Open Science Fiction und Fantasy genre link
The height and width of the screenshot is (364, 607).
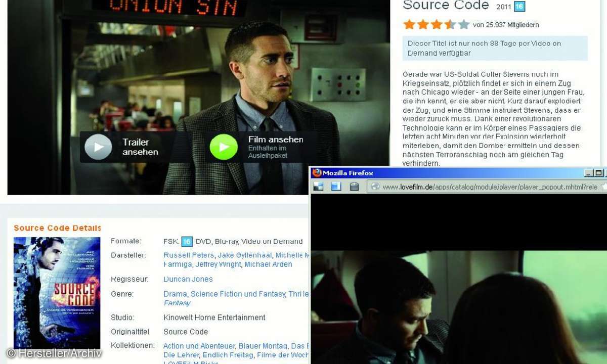238,294
